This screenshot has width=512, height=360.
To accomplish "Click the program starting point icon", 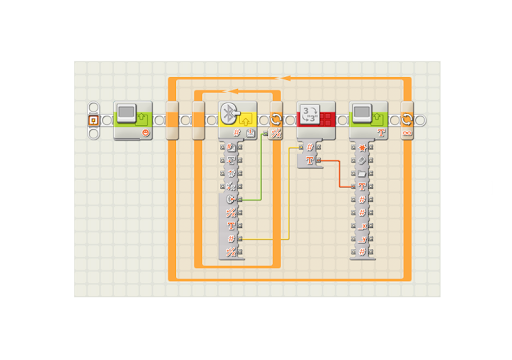I will 94,120.
